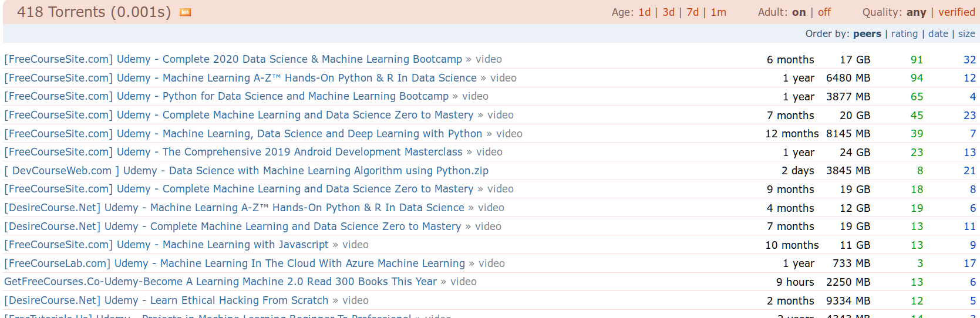Screen dimensions: 980x318
Task: Open Complete 2020 Data Science Bootcamp torrent
Action: pos(233,59)
